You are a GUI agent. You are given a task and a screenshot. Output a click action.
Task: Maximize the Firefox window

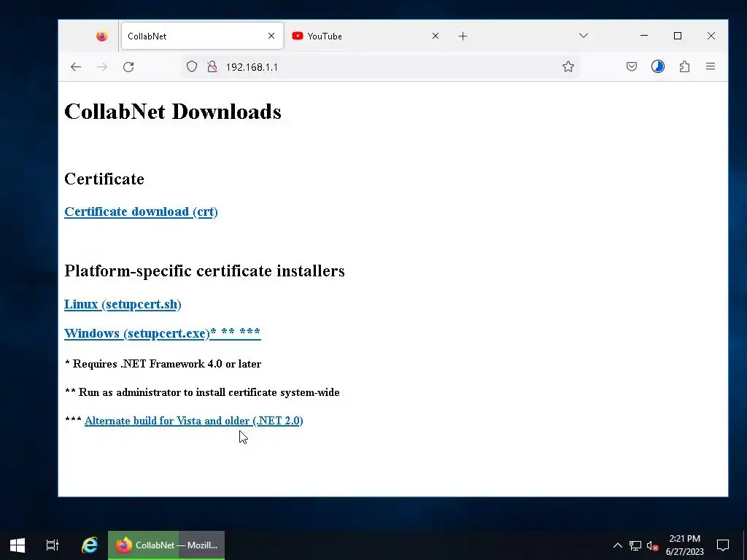point(678,36)
